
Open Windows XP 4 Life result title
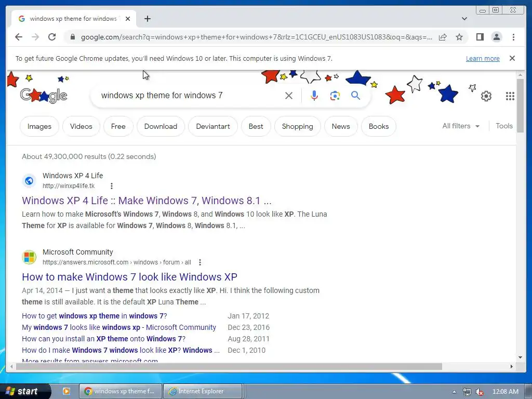(x=147, y=201)
